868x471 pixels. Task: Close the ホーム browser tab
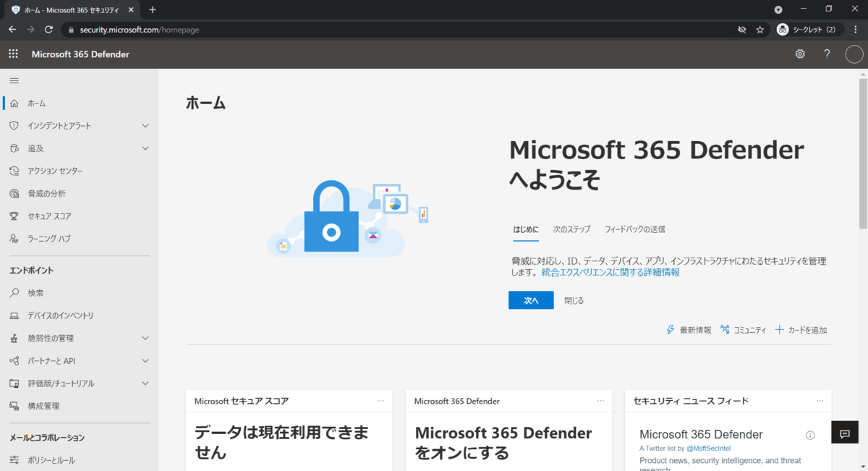coord(130,10)
